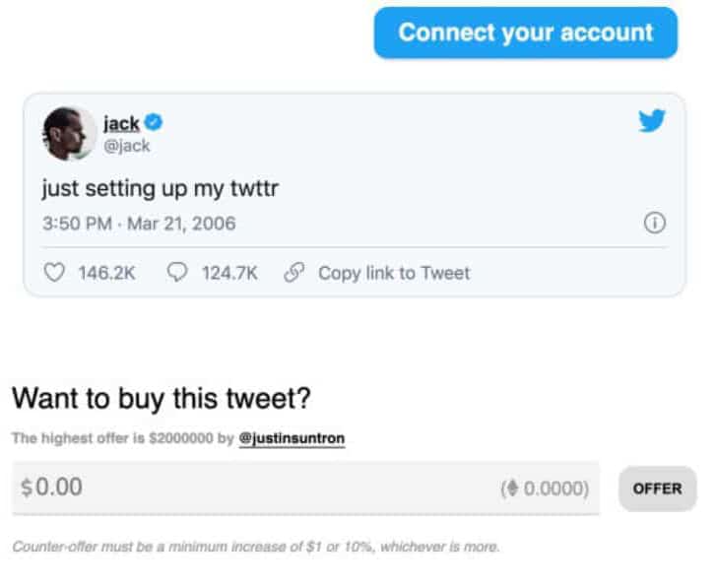Click the 146.2K likes count
This screenshot has height=588, width=715.
click(x=106, y=273)
